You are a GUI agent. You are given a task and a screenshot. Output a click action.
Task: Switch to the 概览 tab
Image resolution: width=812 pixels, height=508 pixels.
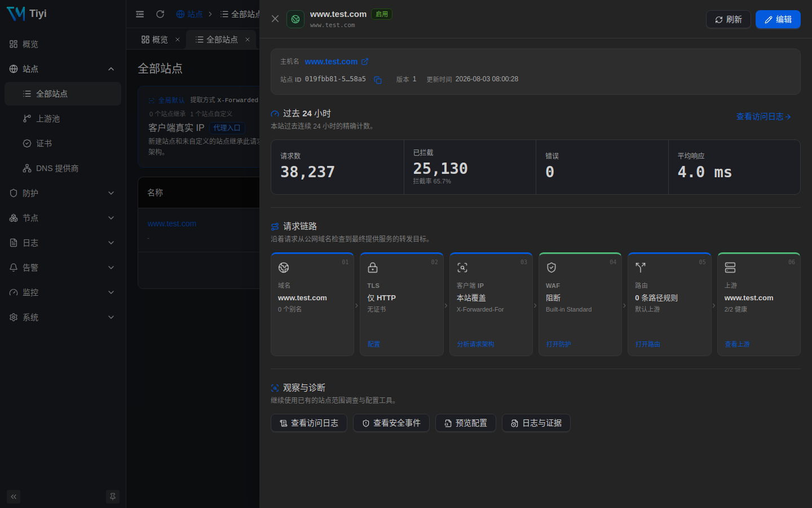(x=155, y=40)
